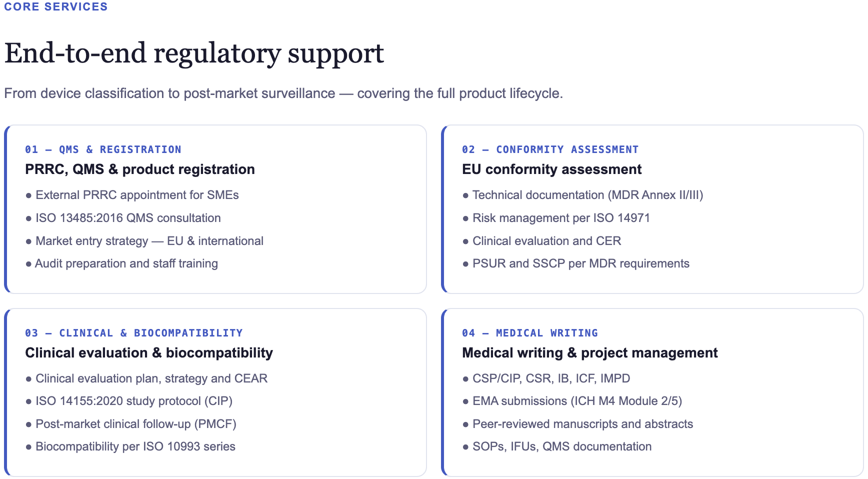The image size is (868, 479).
Task: Open the PRRC, QMS & product registration card title
Action: (140, 169)
